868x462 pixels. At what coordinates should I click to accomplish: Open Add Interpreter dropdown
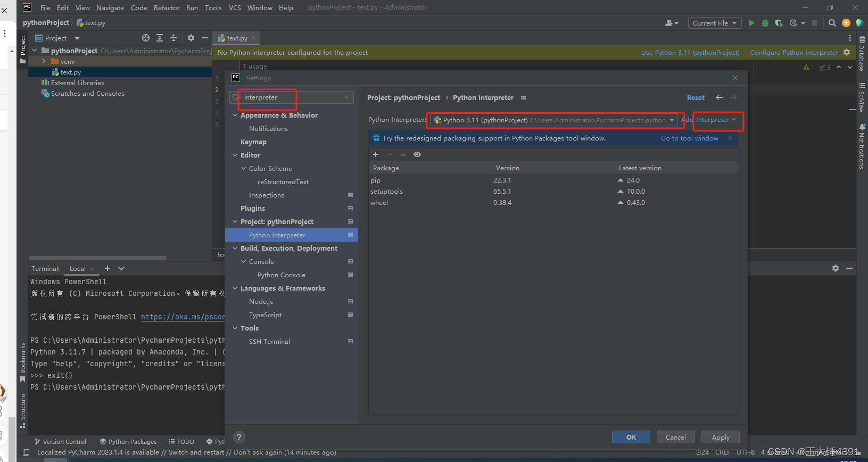pyautogui.click(x=709, y=120)
